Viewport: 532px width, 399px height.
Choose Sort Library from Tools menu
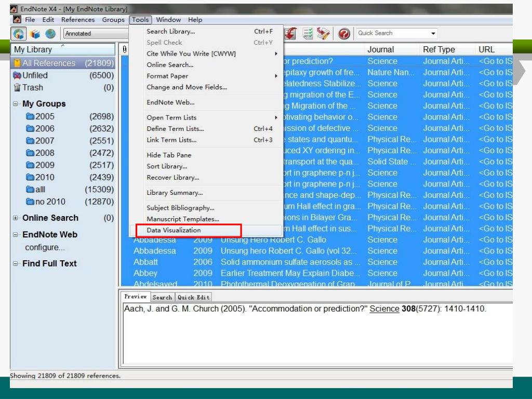coord(206,166)
